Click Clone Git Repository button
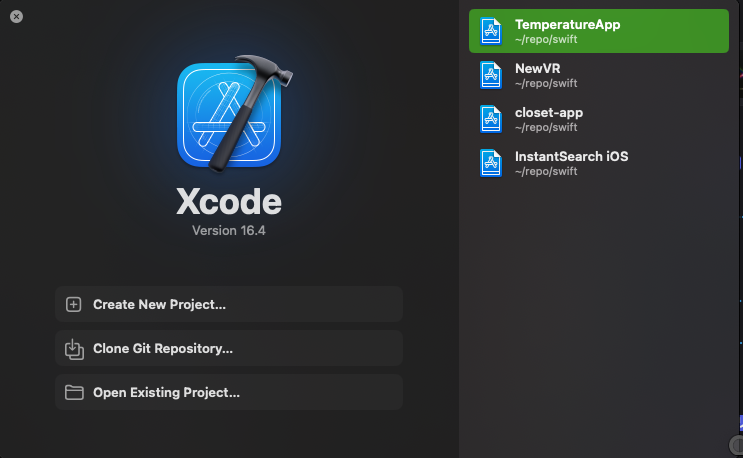743x458 pixels. pos(229,348)
